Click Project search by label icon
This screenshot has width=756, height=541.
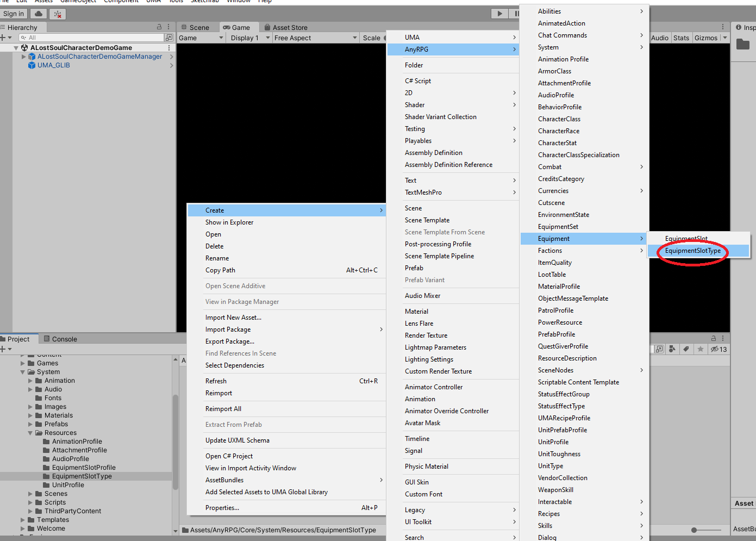[686, 349]
